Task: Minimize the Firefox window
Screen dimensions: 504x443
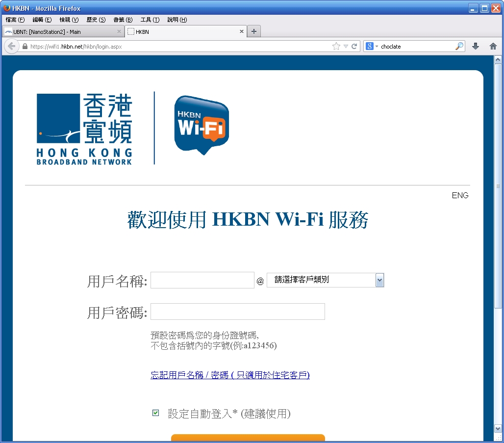Action: [473, 8]
